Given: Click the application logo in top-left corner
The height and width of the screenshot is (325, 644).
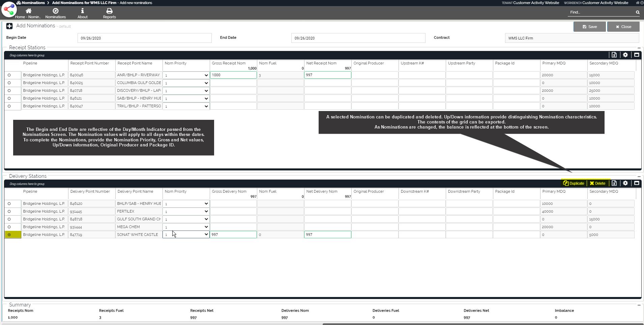Looking at the screenshot, I should tap(9, 9).
